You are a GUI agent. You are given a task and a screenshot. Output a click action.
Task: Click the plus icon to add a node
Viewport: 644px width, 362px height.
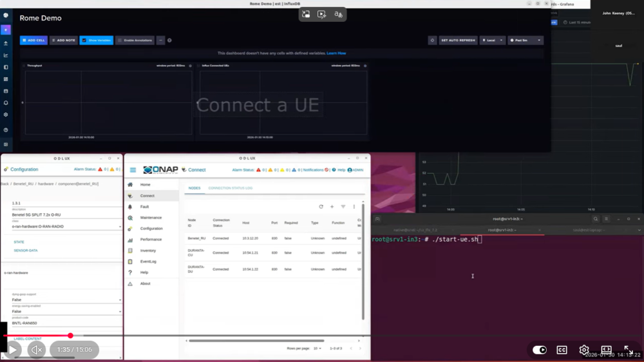[x=332, y=207]
